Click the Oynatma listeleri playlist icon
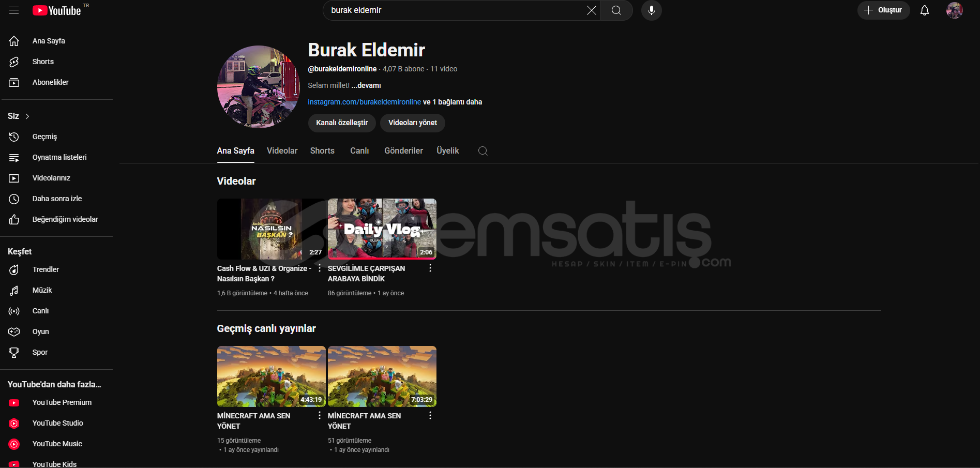980x468 pixels. [14, 157]
